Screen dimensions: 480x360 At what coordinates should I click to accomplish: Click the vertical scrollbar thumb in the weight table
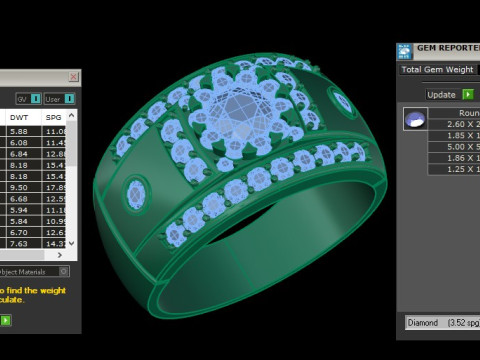pyautogui.click(x=71, y=143)
